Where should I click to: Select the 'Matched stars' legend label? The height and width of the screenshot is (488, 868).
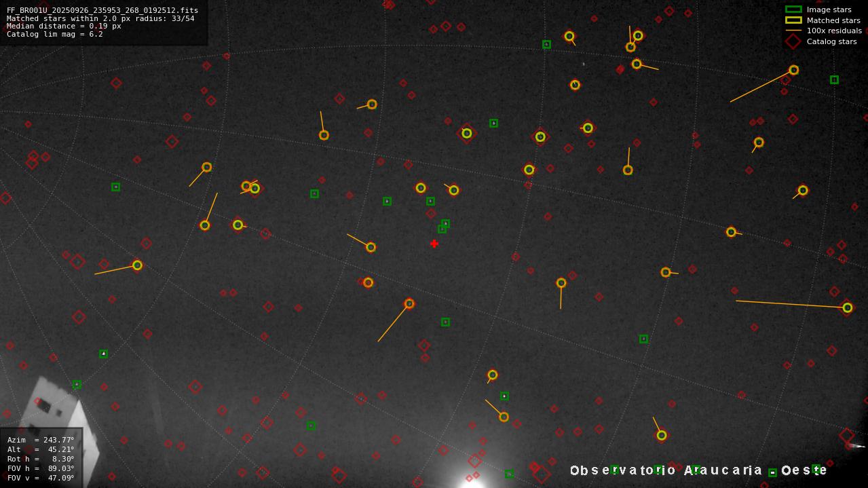click(833, 20)
